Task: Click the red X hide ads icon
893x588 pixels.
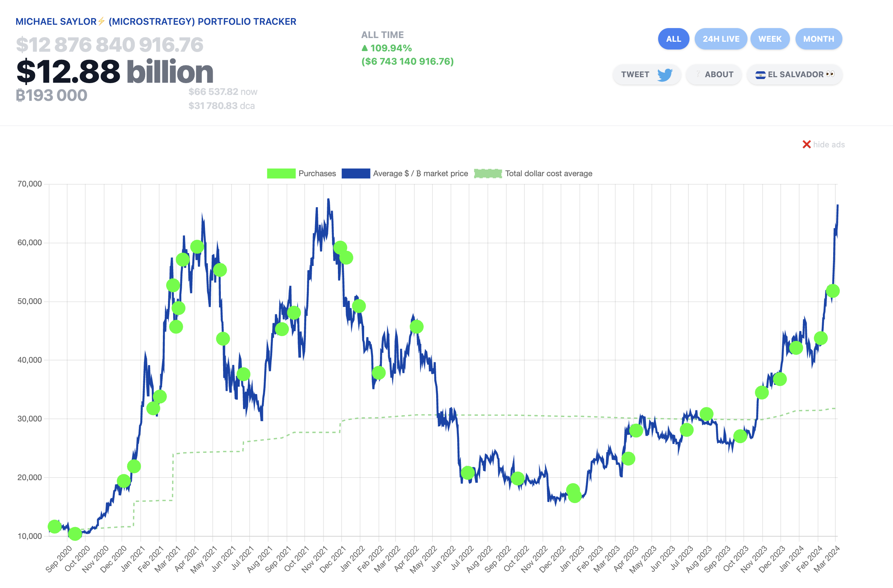Action: 806,144
